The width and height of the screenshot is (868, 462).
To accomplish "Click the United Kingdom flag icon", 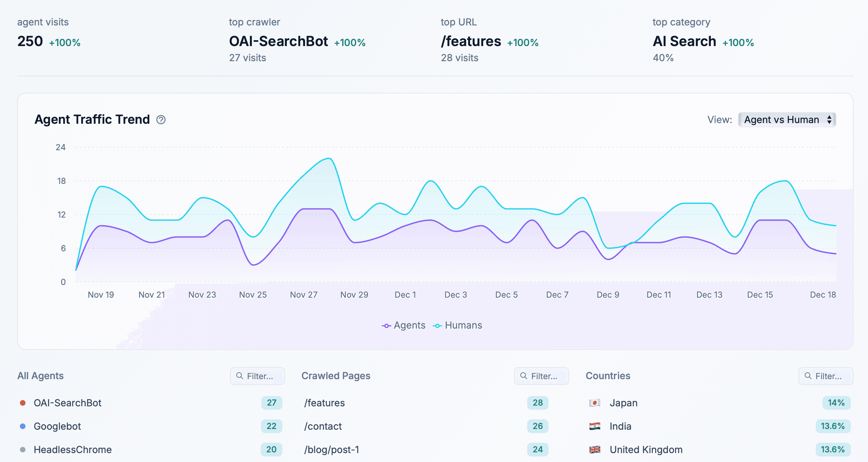I will (x=595, y=449).
